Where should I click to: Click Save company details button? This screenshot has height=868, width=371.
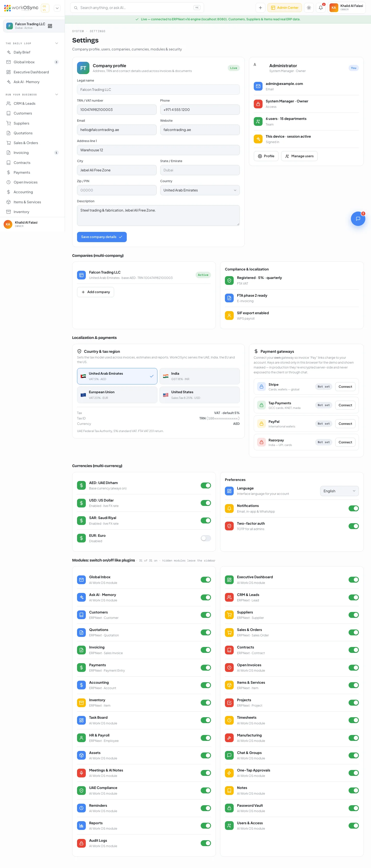click(x=102, y=237)
